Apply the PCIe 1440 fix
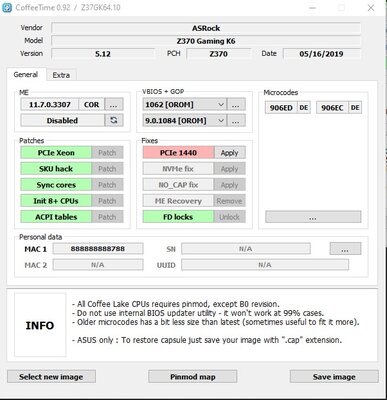This screenshot has width=387, height=400. click(230, 153)
